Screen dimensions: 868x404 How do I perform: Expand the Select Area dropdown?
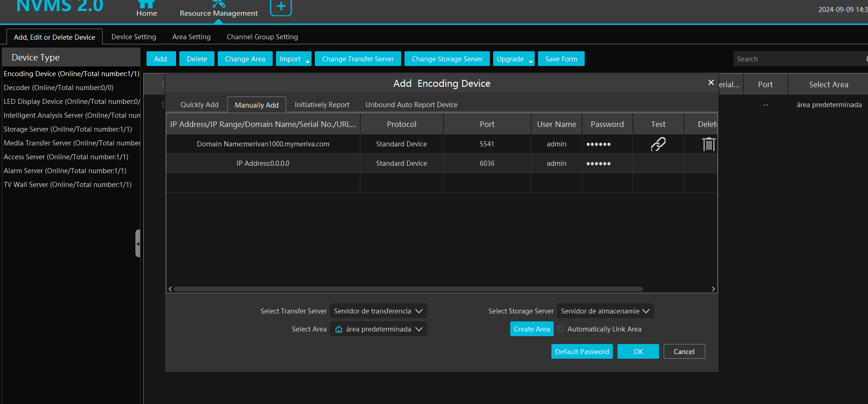tap(378, 329)
